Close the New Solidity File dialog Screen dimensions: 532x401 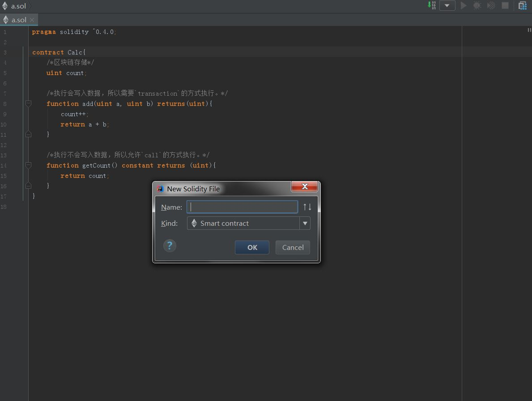304,186
